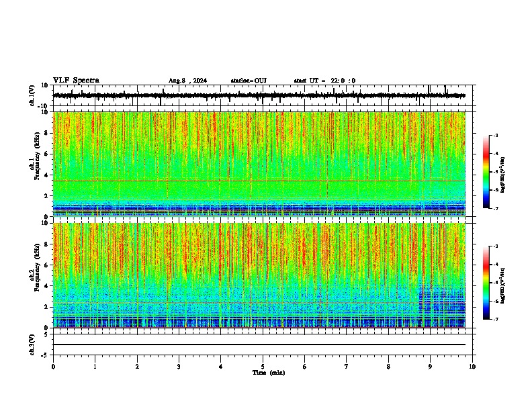The height and width of the screenshot is (411, 532).
Task: Click the "-7" tick on ch.1 color bar
Action: (495, 209)
